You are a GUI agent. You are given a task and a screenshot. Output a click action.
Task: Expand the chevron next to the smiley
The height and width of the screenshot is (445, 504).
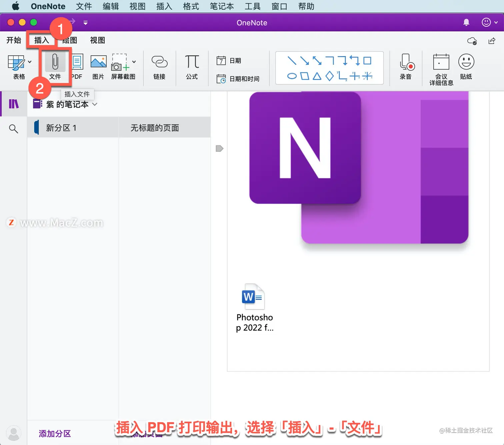coord(496,22)
